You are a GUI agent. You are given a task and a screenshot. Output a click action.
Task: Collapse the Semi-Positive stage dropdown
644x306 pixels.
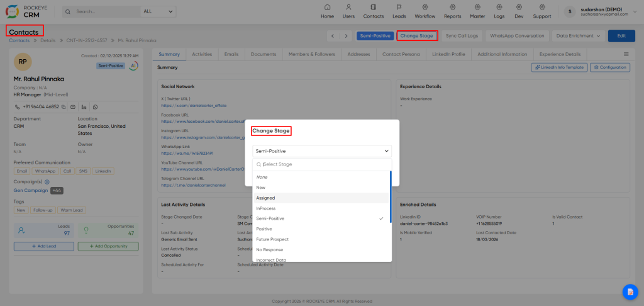point(322,151)
